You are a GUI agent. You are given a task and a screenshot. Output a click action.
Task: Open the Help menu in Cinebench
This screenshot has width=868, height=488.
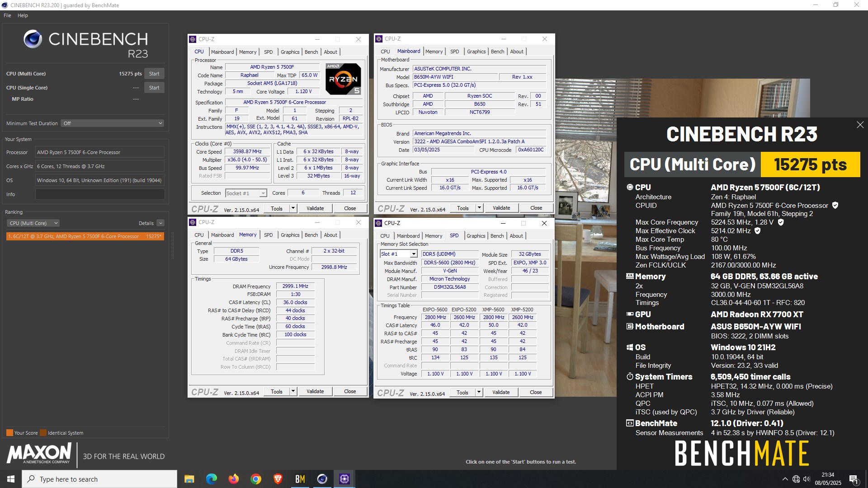(23, 15)
